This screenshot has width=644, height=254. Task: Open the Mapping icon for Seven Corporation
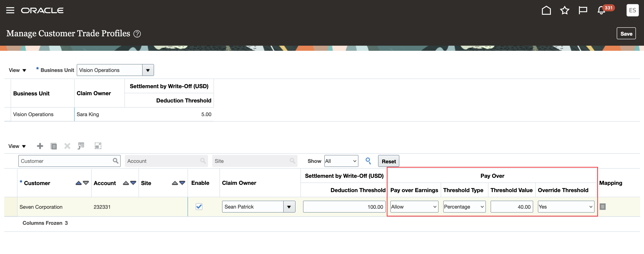pyautogui.click(x=602, y=207)
